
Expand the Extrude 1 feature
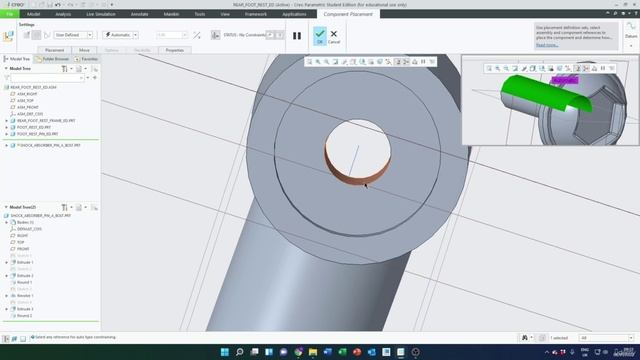(x=7, y=262)
